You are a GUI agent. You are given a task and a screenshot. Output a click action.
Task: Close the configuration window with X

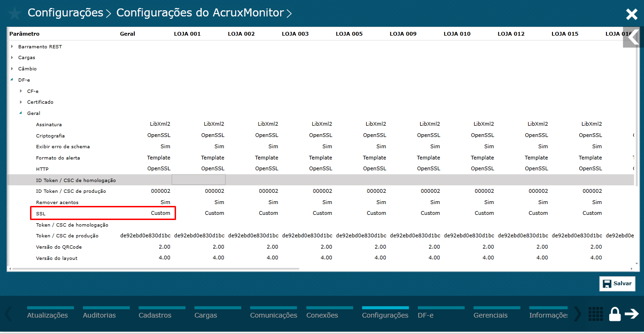[631, 14]
